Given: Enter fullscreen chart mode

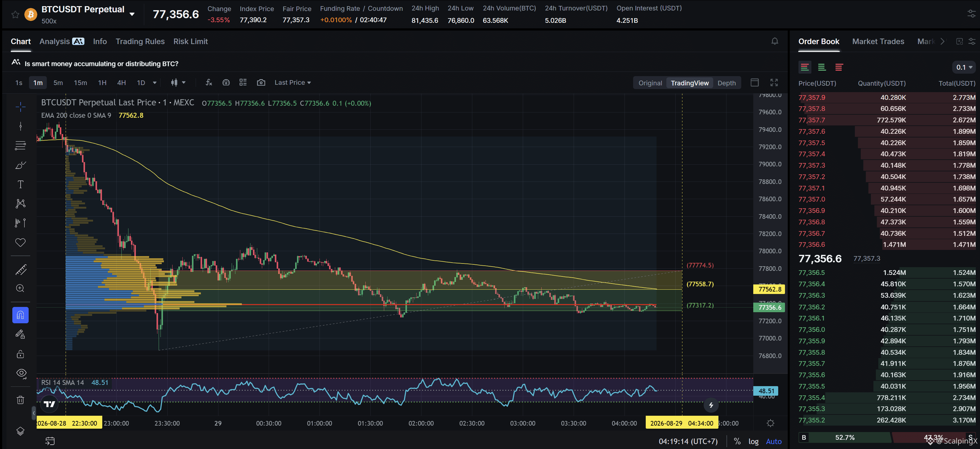Looking at the screenshot, I should pyautogui.click(x=774, y=83).
